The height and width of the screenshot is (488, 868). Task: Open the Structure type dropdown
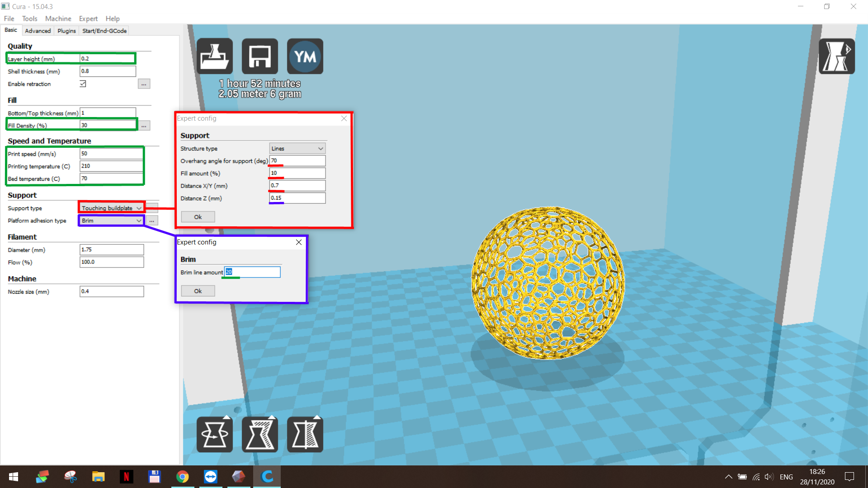[297, 148]
